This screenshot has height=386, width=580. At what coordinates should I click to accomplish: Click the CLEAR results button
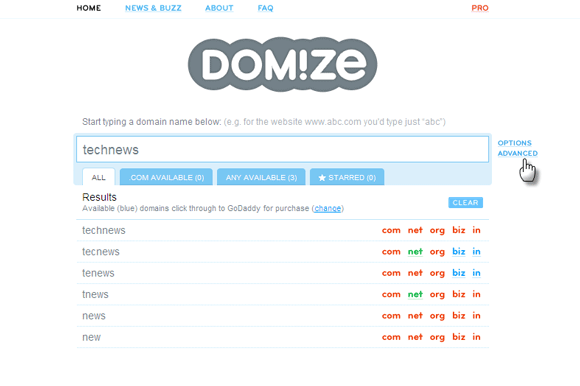pyautogui.click(x=465, y=203)
